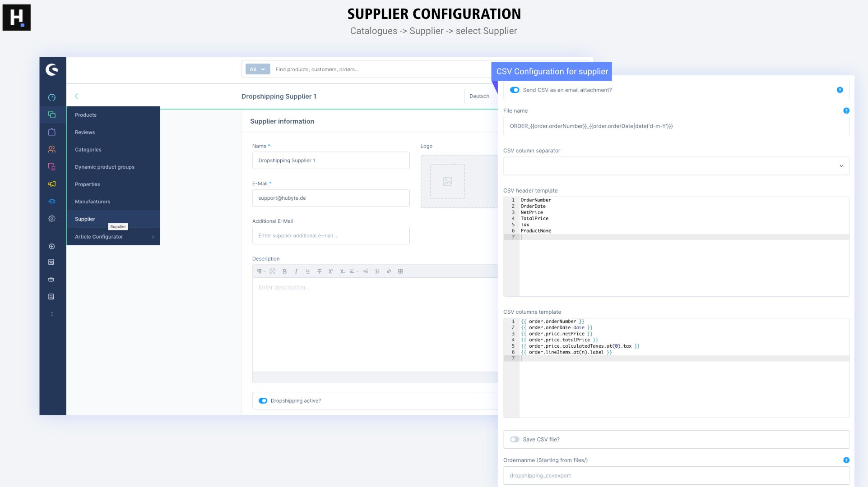Click the Deutsch language selector

coord(479,96)
